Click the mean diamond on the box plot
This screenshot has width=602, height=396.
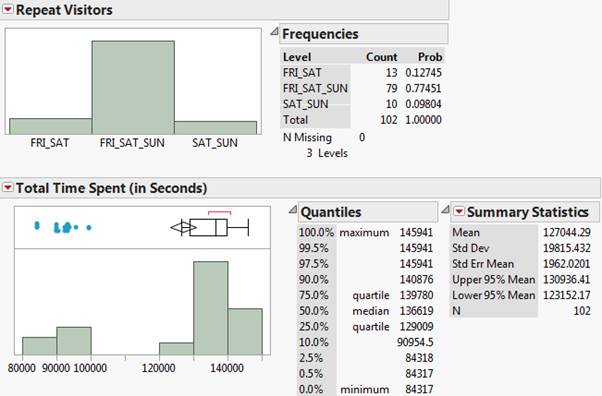[x=184, y=227]
